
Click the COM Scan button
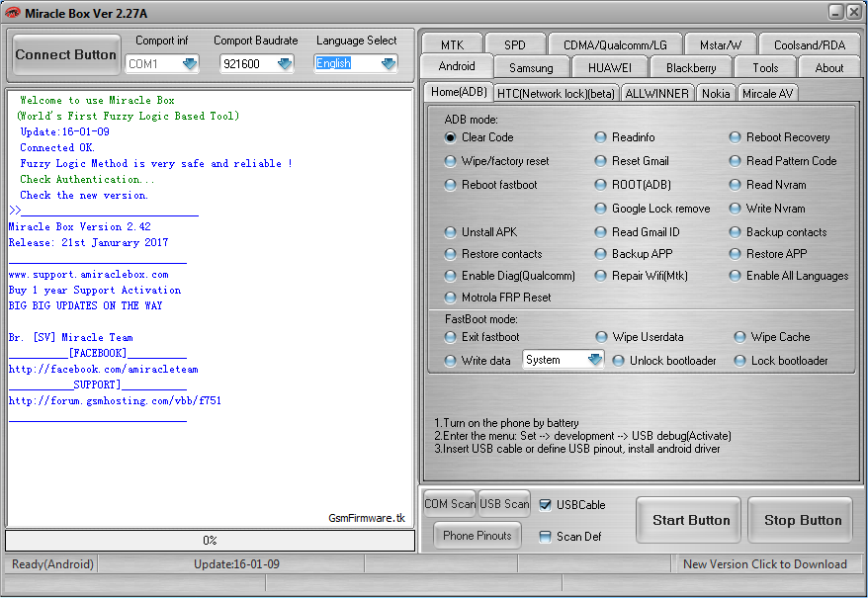(x=450, y=504)
